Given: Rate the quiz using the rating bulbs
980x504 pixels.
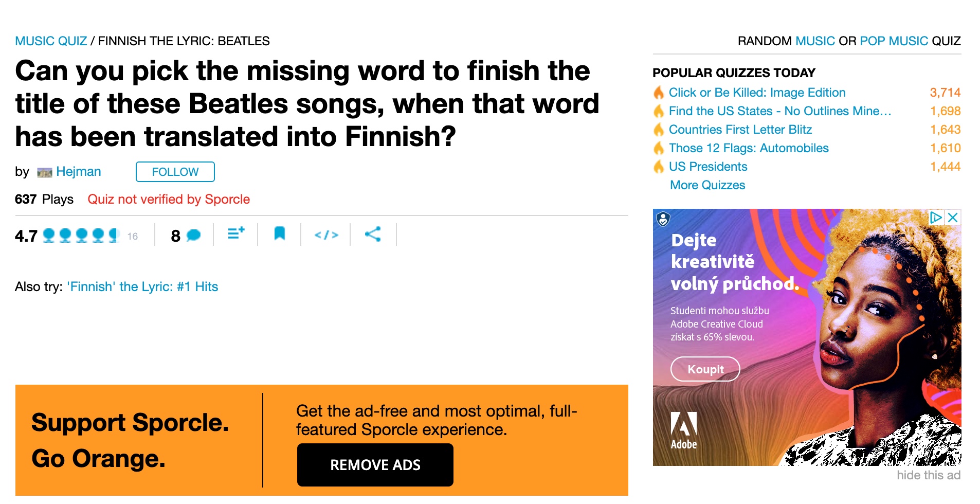Looking at the screenshot, I should (x=81, y=236).
